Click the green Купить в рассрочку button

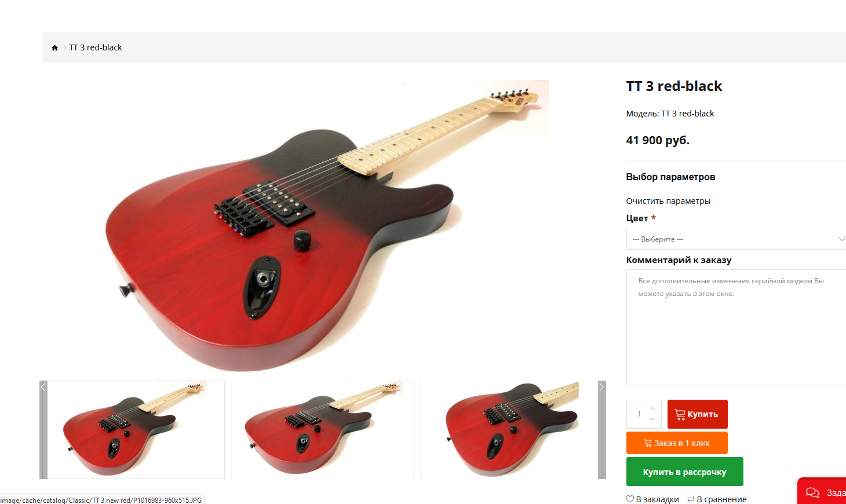(x=684, y=472)
